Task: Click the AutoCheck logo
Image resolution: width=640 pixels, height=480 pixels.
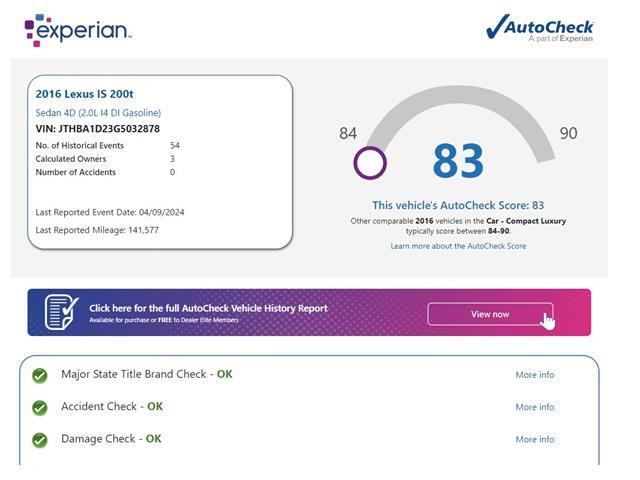Action: coord(540,28)
